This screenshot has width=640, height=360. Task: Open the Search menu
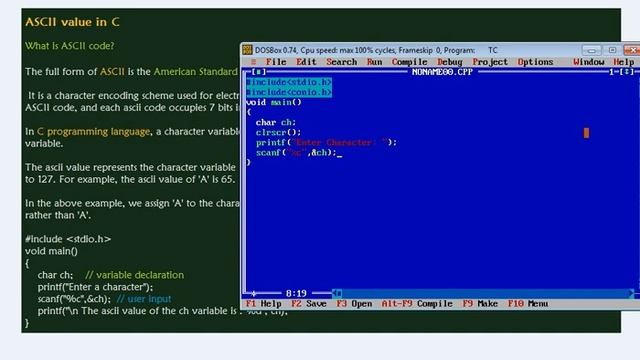coord(342,62)
